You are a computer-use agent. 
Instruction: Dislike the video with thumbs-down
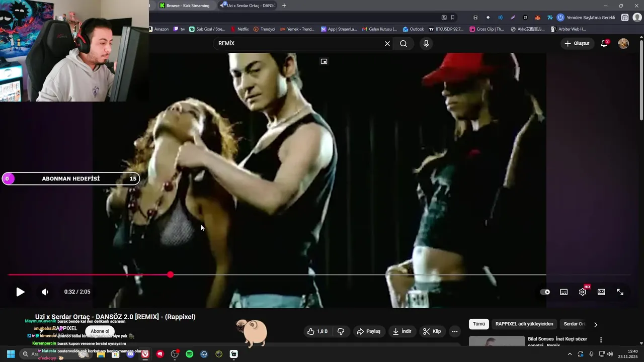tap(341, 331)
